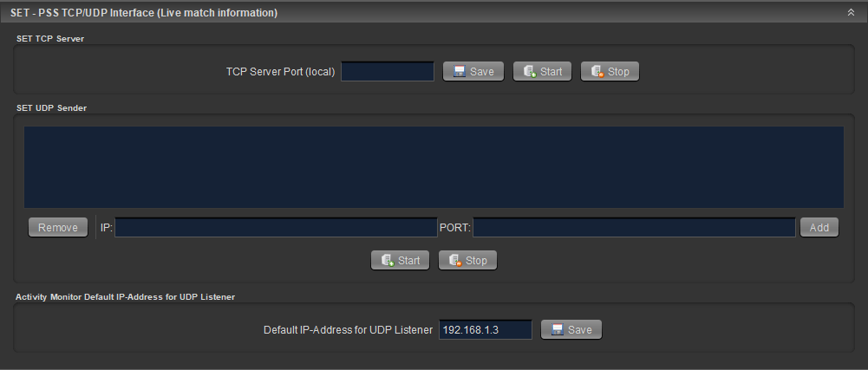Click the 'Activity Monitor Default IP-Address' section heading

coord(126,296)
